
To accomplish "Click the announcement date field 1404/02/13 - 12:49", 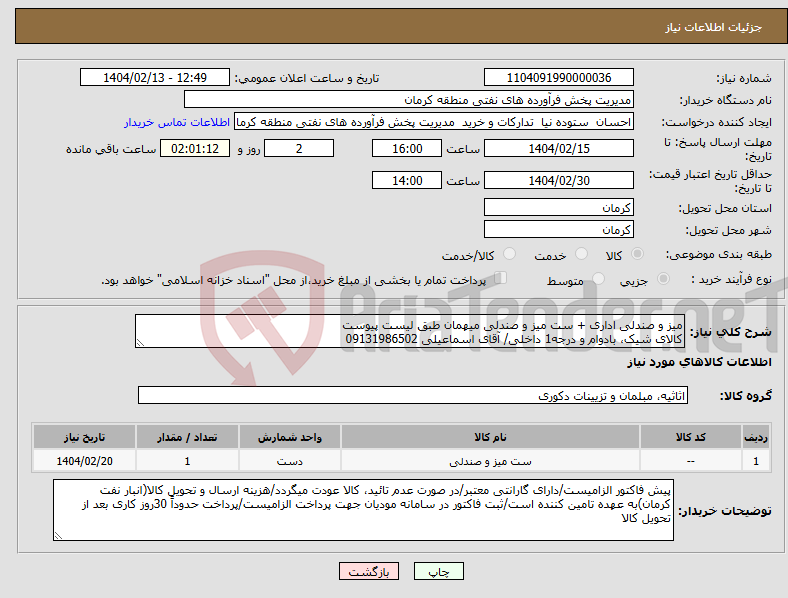I will 155,77.
